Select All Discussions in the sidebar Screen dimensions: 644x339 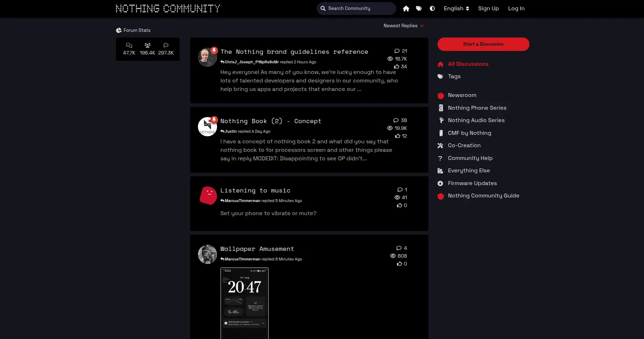(468, 64)
